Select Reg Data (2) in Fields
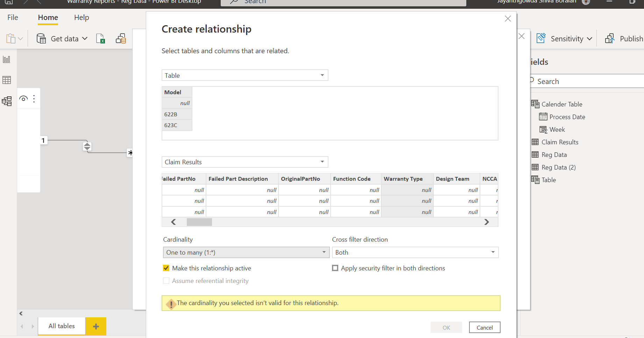Viewport: 644px width, 338px height. point(558,167)
